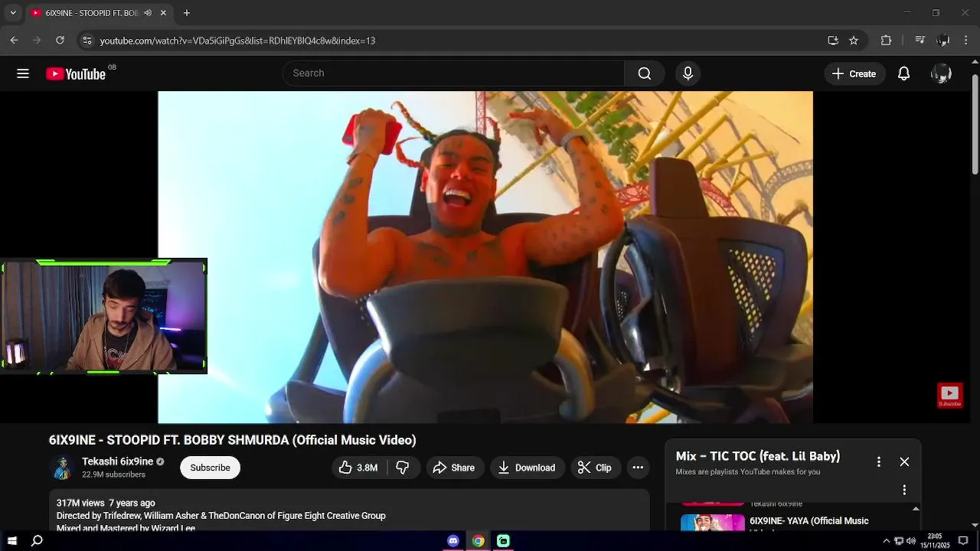Screen dimensions: 980x551
Task: Close the Mix playlist panel
Action: [904, 461]
